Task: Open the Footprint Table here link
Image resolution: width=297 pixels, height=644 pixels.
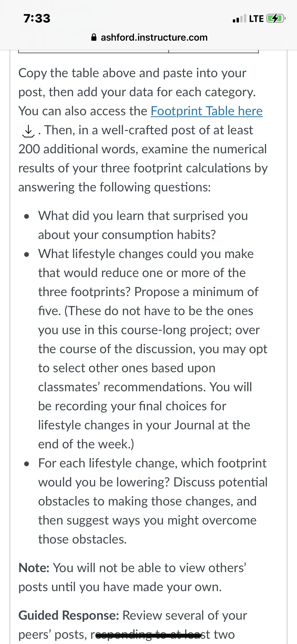Action: point(207,111)
